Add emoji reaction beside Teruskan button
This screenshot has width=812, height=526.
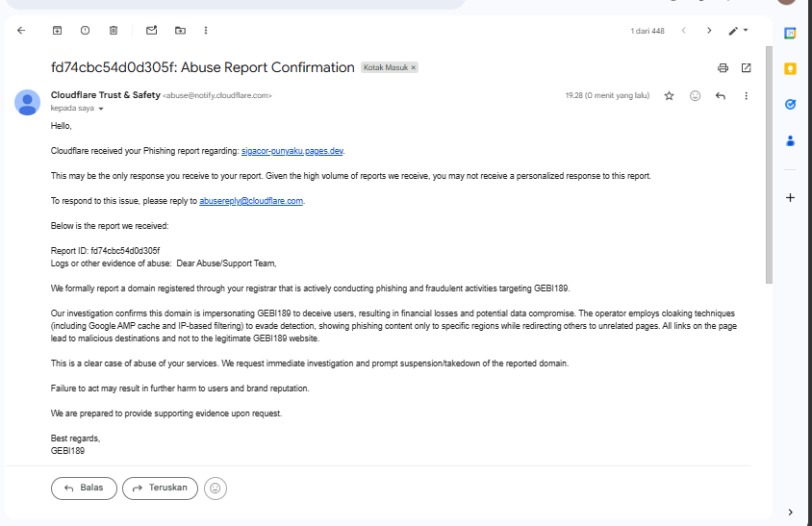click(216, 488)
